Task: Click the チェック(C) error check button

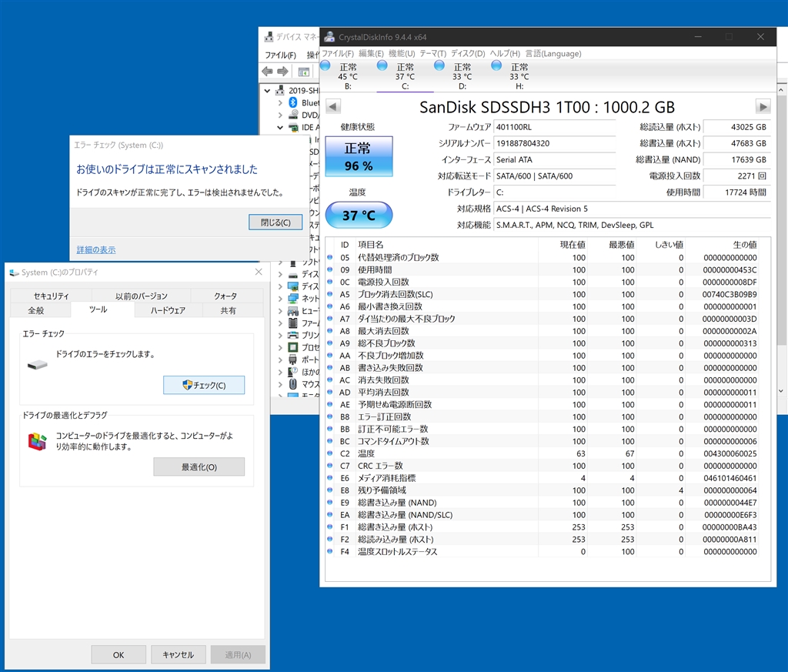Action: [x=204, y=385]
